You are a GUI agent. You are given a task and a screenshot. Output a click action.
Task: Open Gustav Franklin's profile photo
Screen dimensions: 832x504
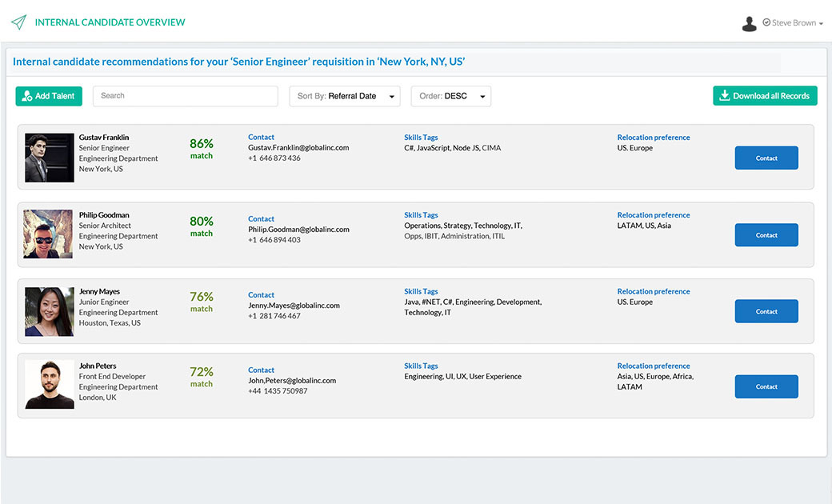click(50, 158)
